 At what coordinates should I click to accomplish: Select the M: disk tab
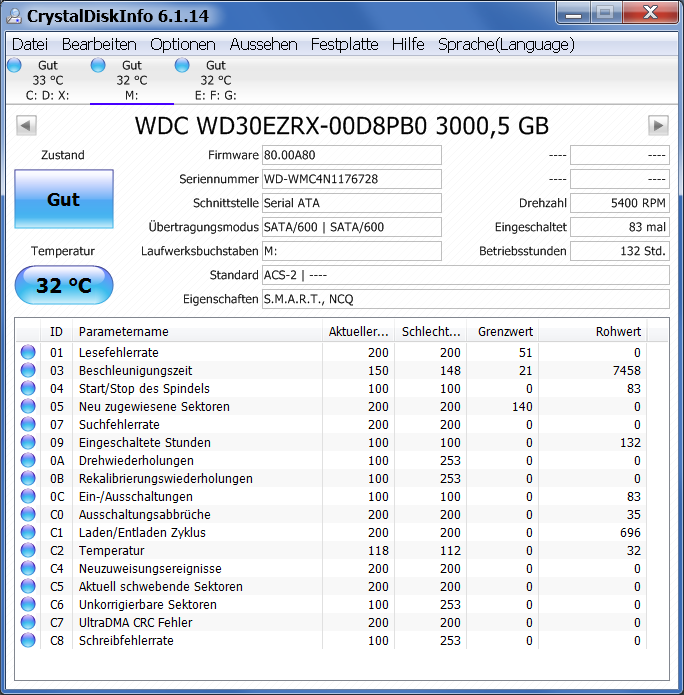point(132,80)
